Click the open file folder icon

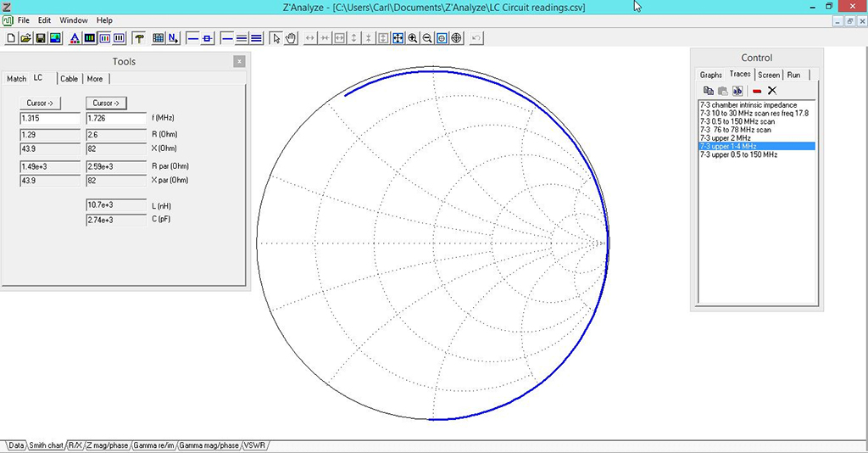point(25,38)
